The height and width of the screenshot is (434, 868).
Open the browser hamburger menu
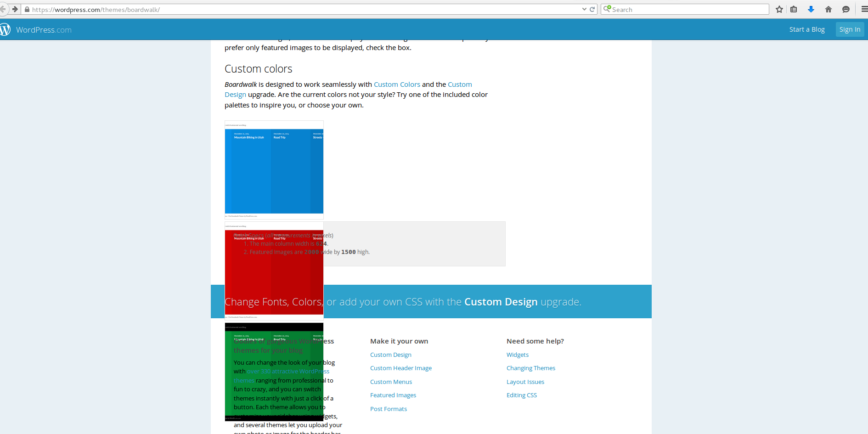[x=864, y=9]
